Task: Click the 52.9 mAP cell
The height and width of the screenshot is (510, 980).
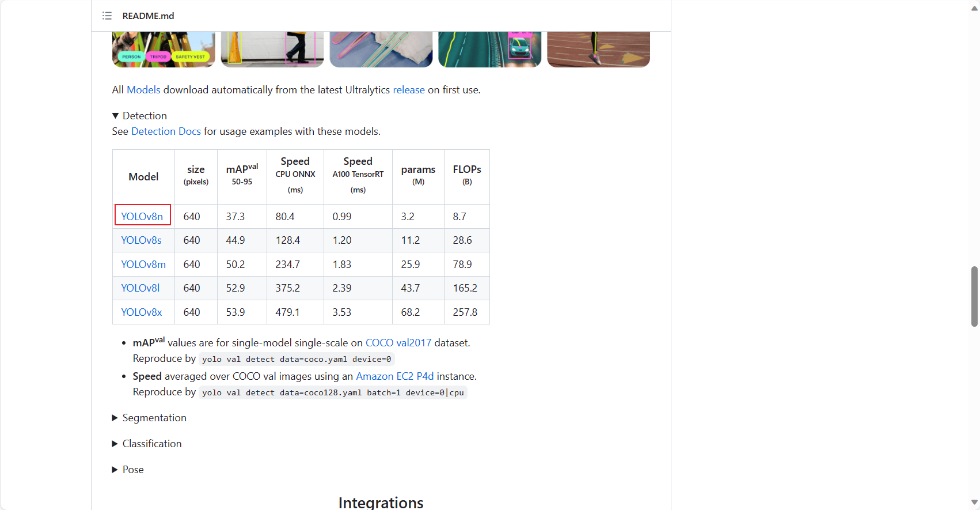Action: coord(242,288)
